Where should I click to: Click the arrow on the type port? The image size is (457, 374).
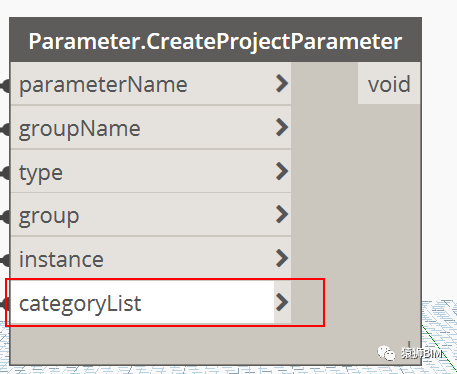click(x=282, y=171)
